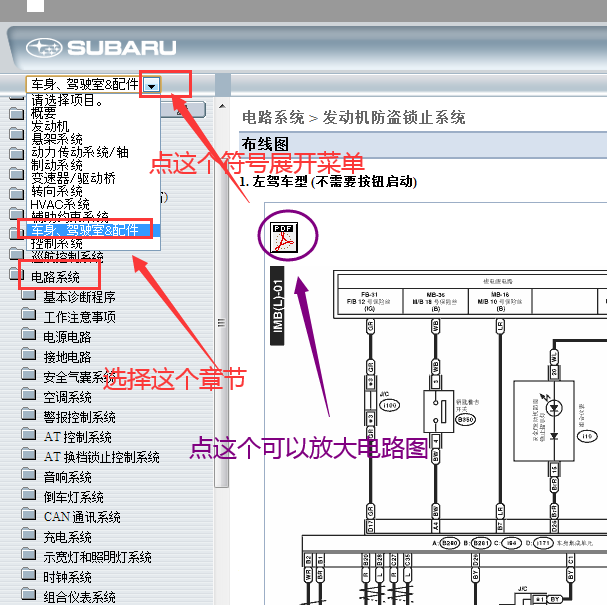Select 转向系统 in dropdown list

(x=57, y=191)
